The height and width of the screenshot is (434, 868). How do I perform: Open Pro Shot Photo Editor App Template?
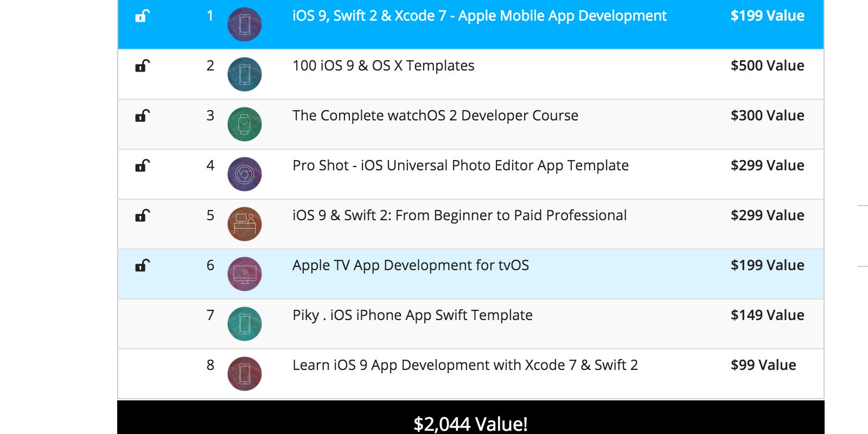461,165
